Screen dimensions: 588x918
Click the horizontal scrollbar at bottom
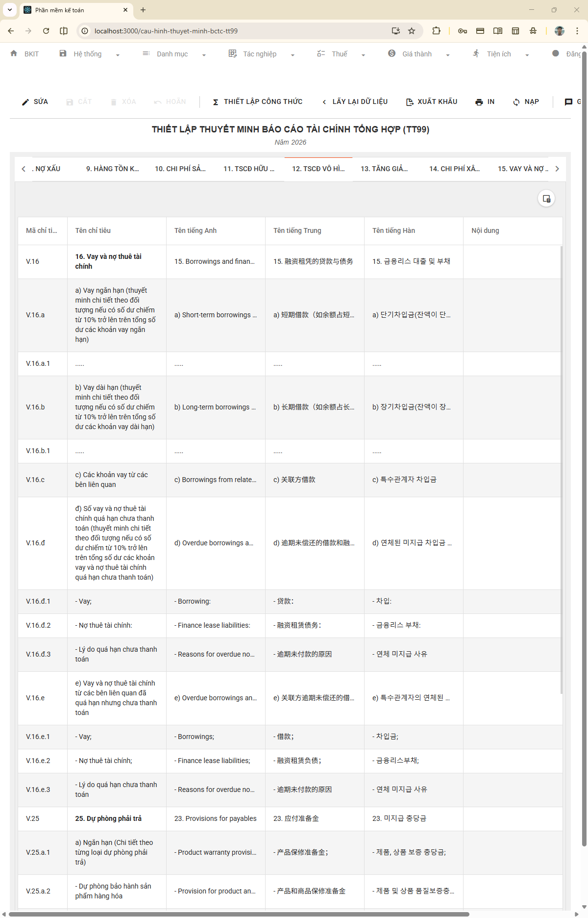coord(239,914)
